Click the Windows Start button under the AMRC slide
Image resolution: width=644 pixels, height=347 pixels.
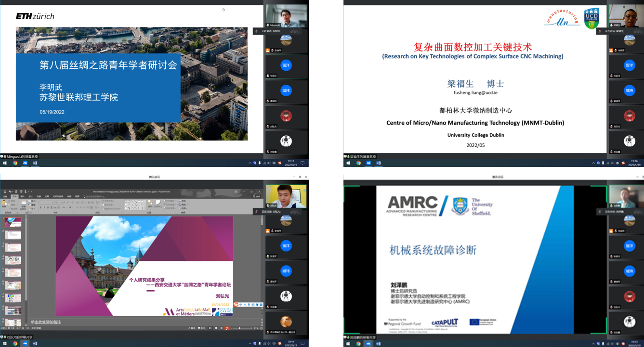346,343
